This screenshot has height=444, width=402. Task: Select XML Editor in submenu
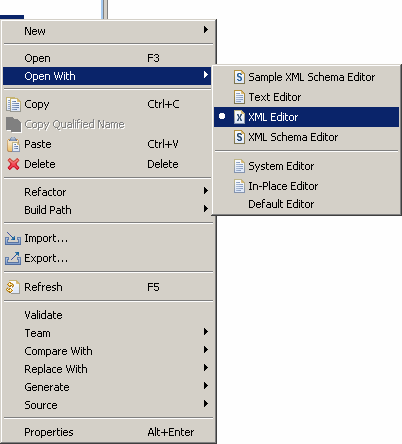coord(306,117)
